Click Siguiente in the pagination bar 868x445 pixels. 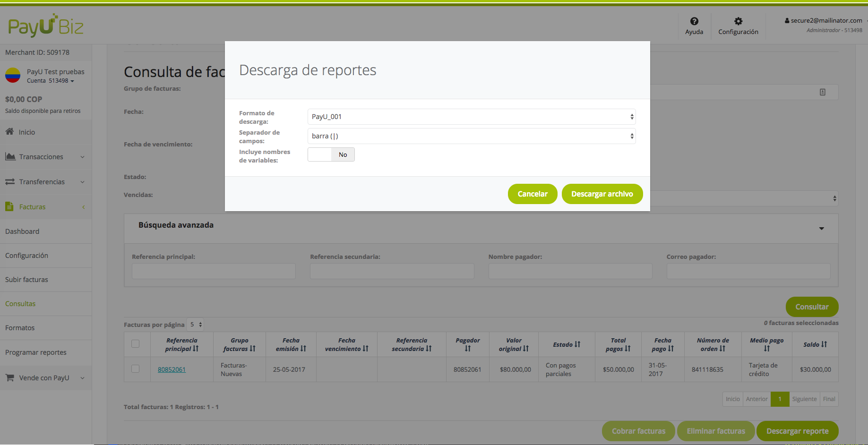click(804, 399)
